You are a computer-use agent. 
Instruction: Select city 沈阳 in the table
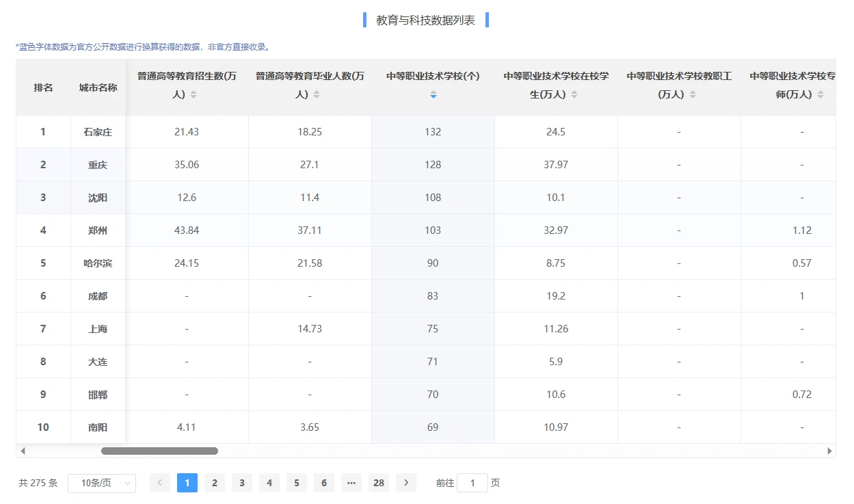click(x=98, y=198)
